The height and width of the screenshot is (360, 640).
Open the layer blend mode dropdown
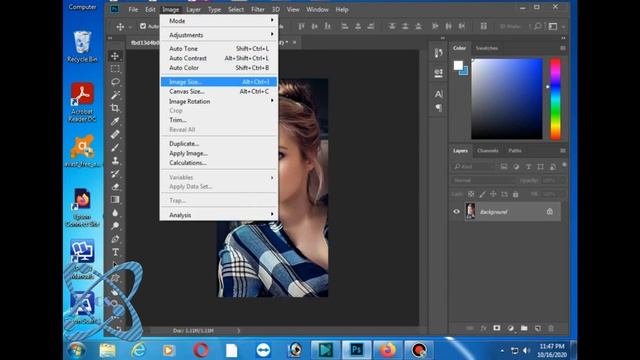pyautogui.click(x=483, y=180)
